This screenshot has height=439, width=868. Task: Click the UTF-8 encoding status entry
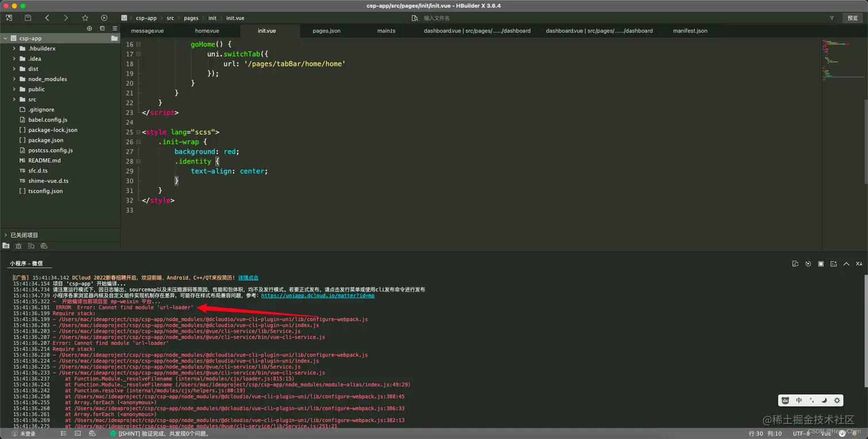(x=801, y=433)
